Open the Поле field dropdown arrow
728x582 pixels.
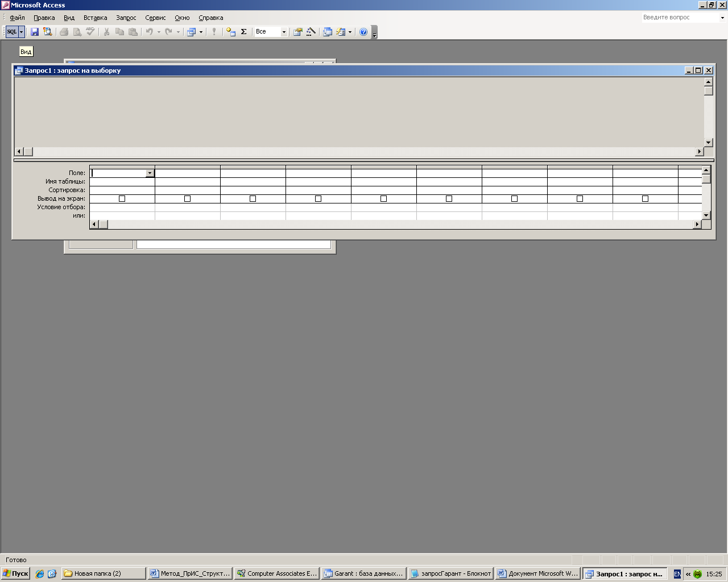point(150,173)
